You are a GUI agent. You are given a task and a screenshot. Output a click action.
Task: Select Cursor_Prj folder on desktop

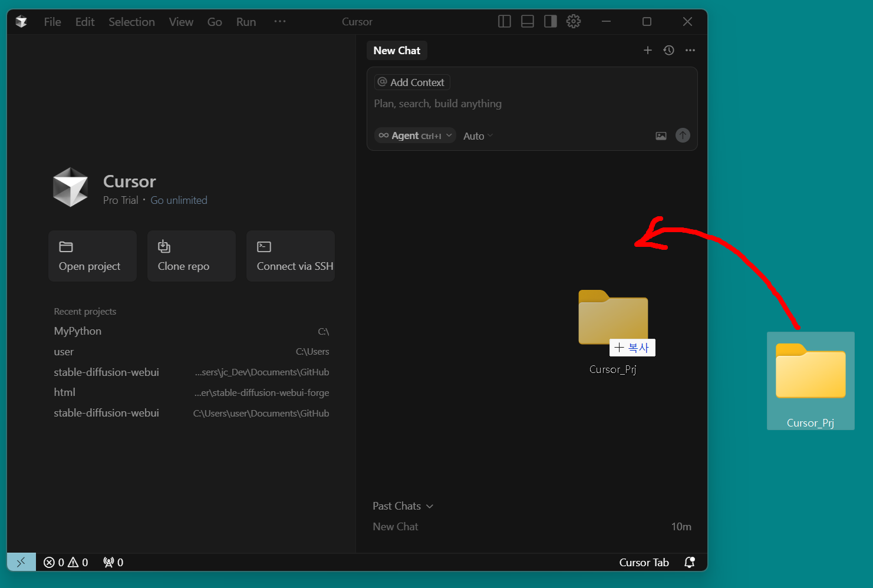point(811,381)
